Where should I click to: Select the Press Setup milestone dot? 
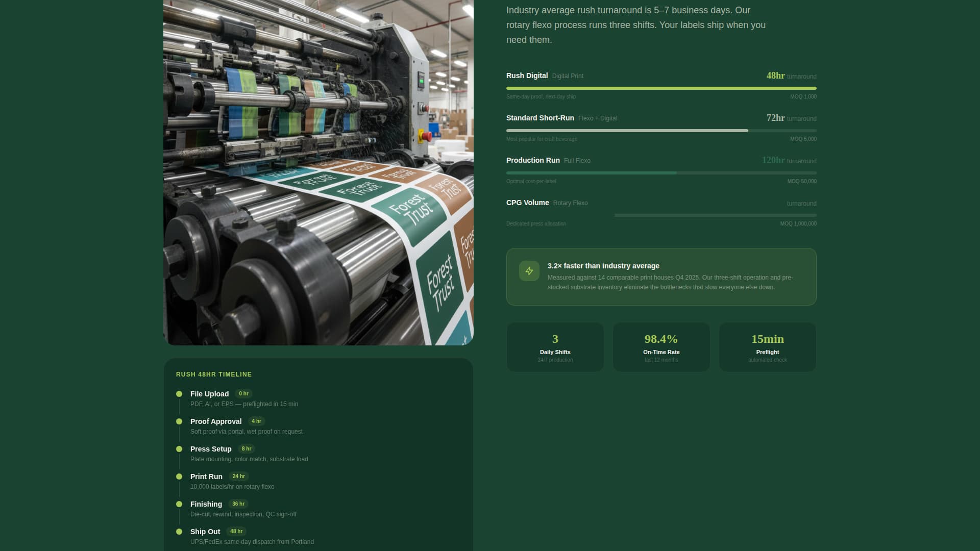179,449
